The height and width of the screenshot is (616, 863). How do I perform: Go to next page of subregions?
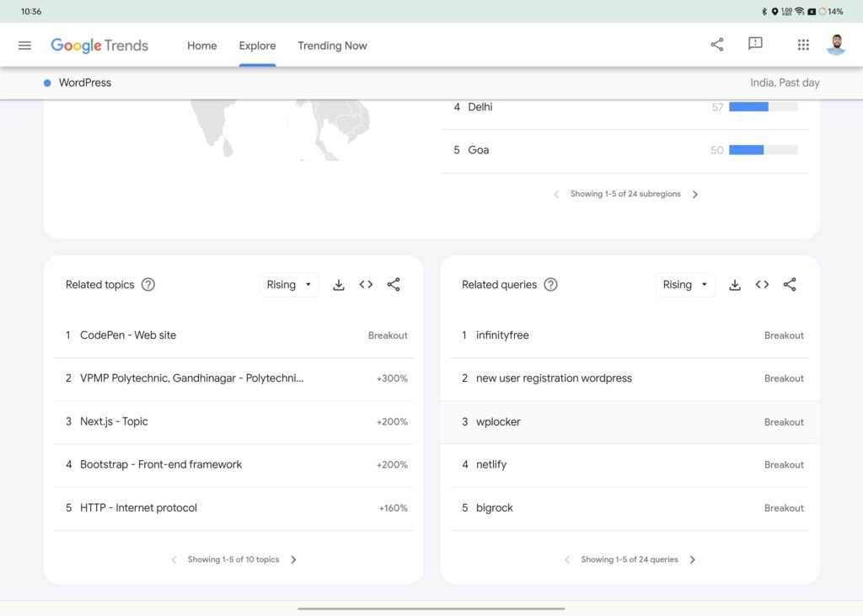(x=695, y=194)
